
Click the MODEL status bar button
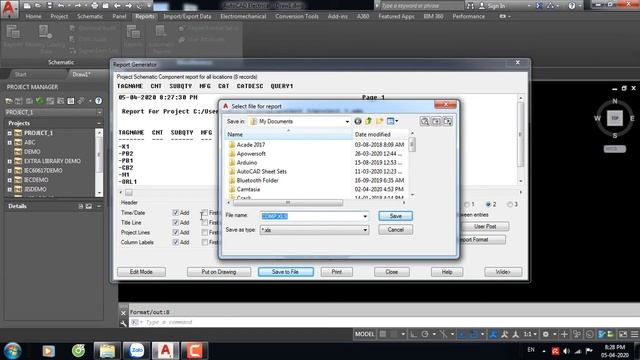tap(364, 334)
